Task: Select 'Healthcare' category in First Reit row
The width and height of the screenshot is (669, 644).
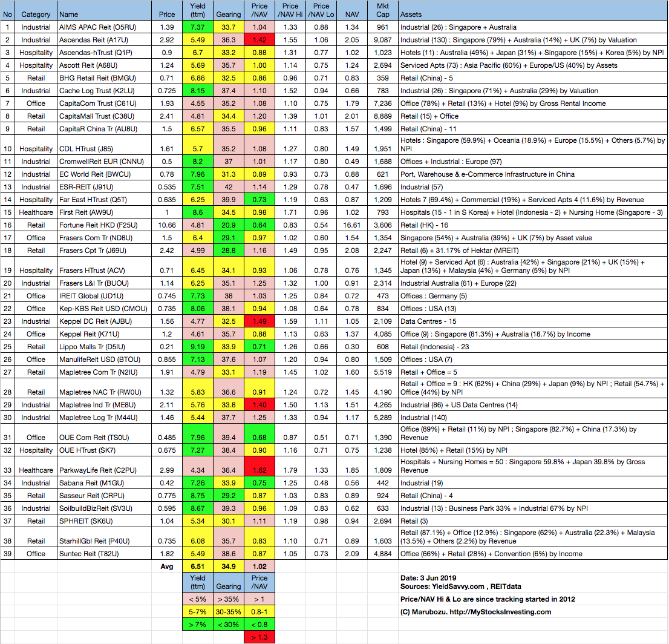Action: [x=36, y=212]
